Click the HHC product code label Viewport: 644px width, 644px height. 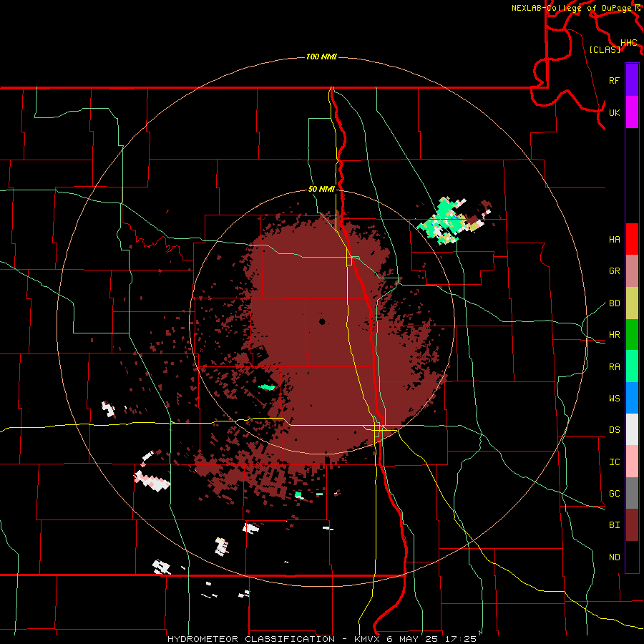[x=629, y=43]
